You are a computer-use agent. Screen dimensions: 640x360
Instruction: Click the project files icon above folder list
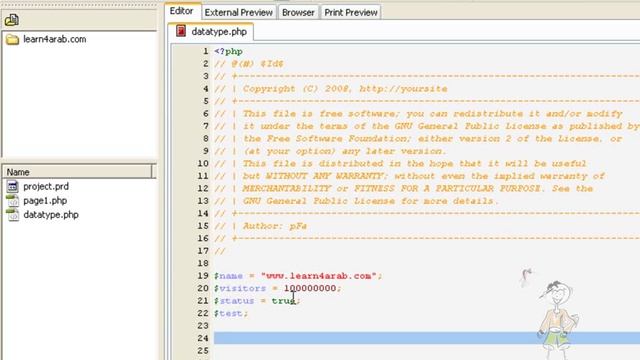pos(12,20)
